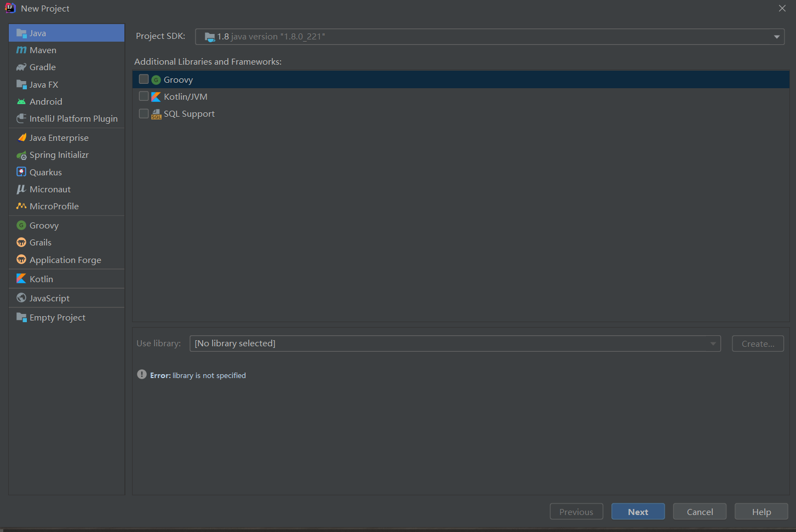Click the Maven 'm' icon

pos(21,50)
